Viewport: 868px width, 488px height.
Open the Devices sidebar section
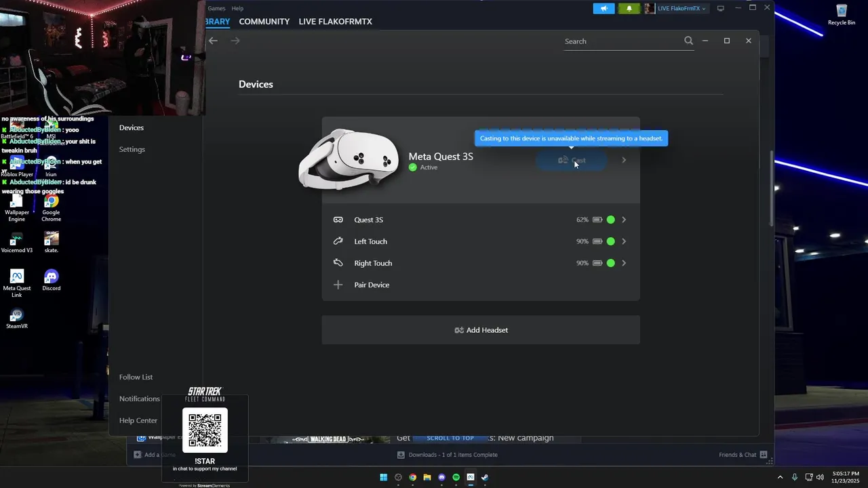coord(132,127)
